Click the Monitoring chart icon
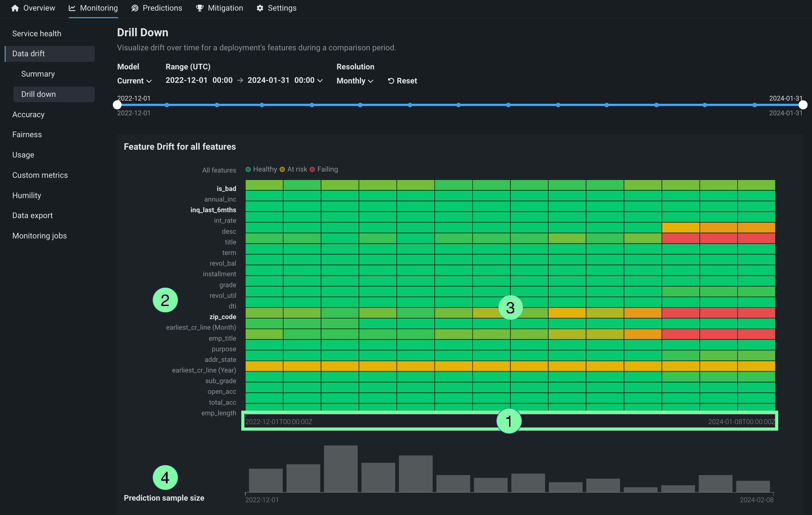This screenshot has height=515, width=812. pyautogui.click(x=72, y=8)
